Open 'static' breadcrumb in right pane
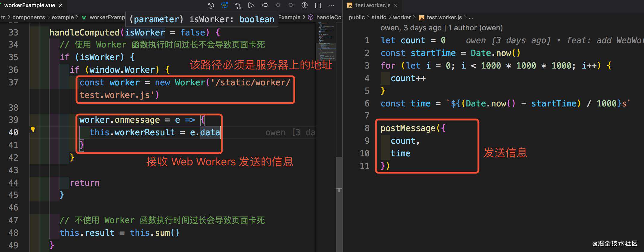The width and height of the screenshot is (644, 252). (x=379, y=17)
